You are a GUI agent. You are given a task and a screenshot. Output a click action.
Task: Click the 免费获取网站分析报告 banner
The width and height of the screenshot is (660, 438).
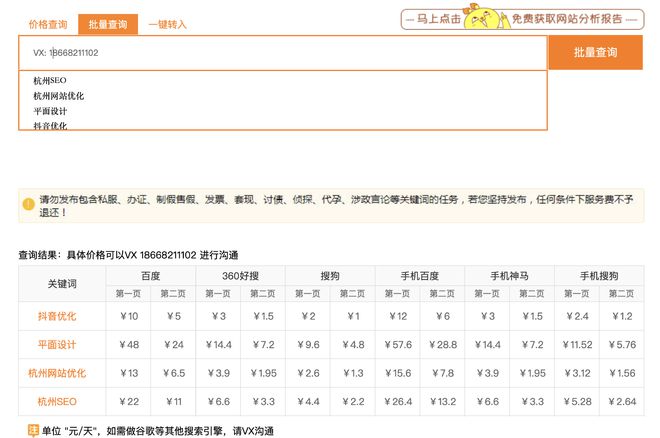coord(522,19)
